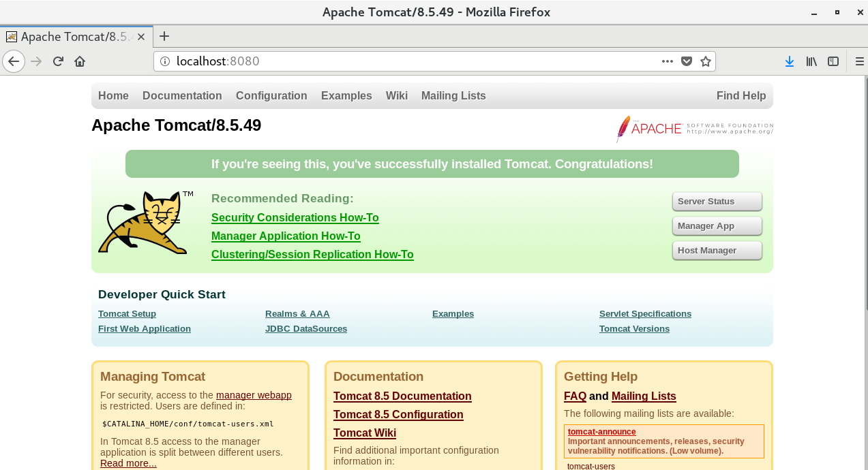Screen dimensions: 868x470
Task: Open Documentation in the top nav bar
Action: (x=182, y=96)
